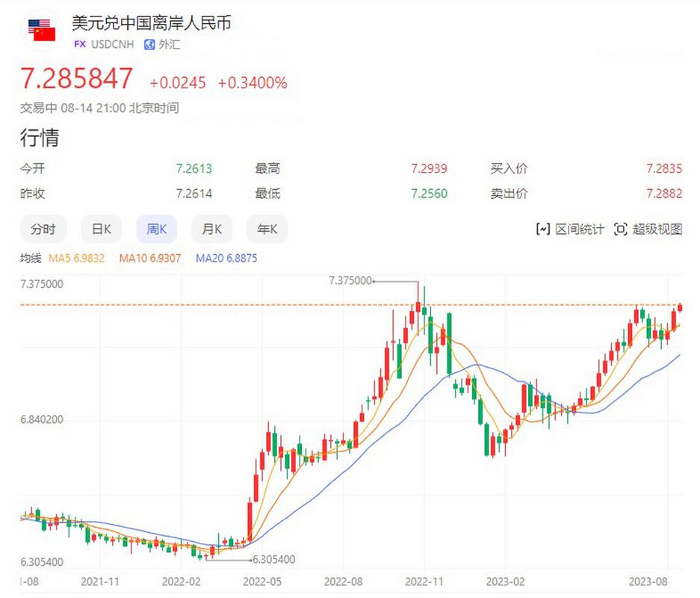Screen dimensions: 700x598
Task: Click the 最高 label
Action: [x=268, y=169]
